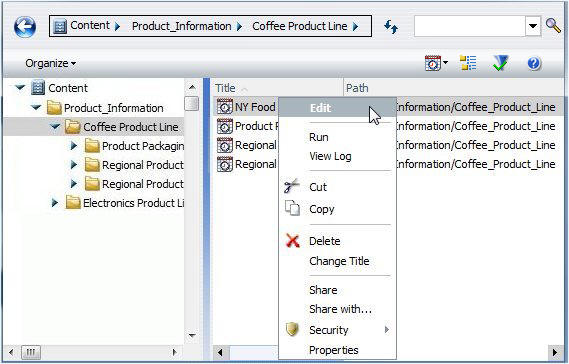Click the refresh arrows icon
This screenshot has width=569, height=364.
pyautogui.click(x=391, y=26)
